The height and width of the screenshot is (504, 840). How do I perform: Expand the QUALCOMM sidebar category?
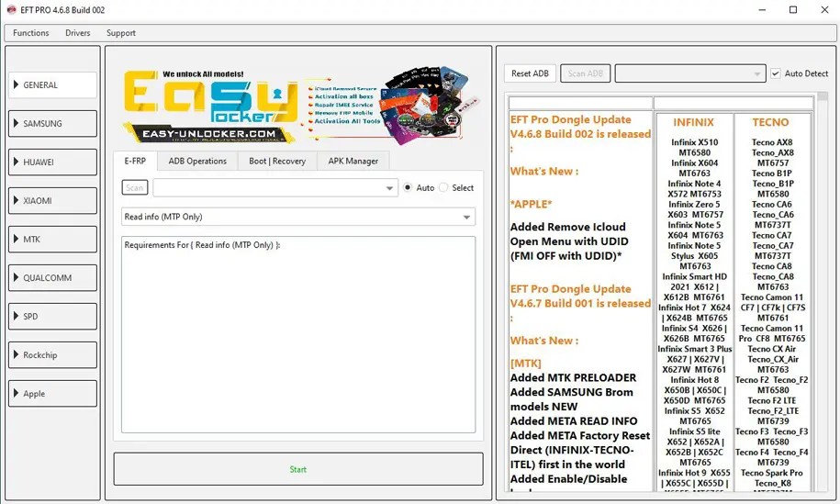52,277
